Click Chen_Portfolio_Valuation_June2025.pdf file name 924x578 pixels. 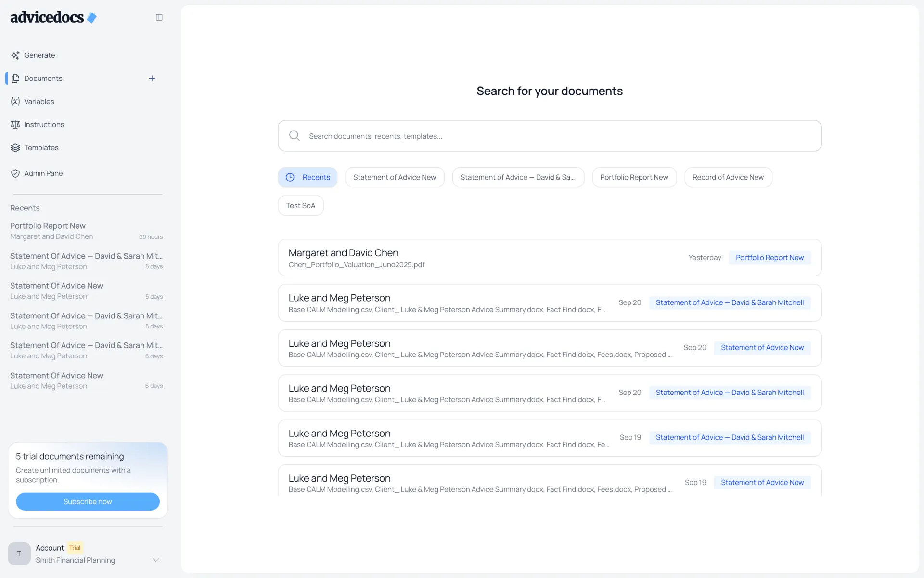tap(357, 265)
